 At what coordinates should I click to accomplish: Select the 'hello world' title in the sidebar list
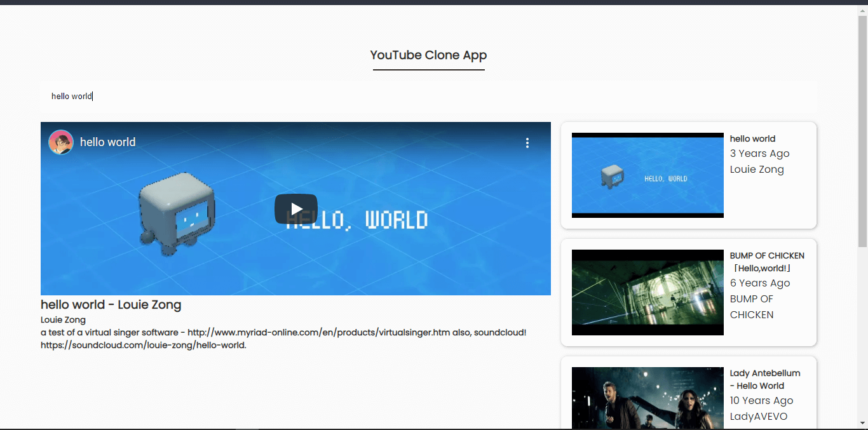point(752,138)
